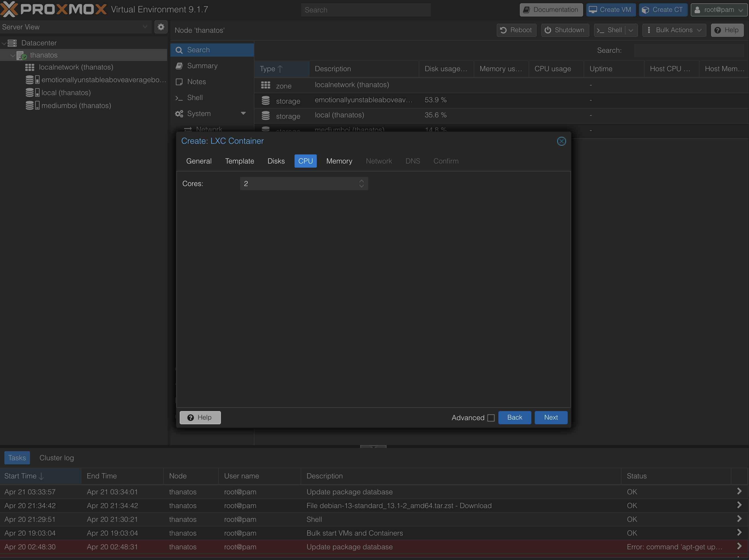Viewport: 749px width, 560px height.
Task: Click the root@pam user icon
Action: coord(697,10)
